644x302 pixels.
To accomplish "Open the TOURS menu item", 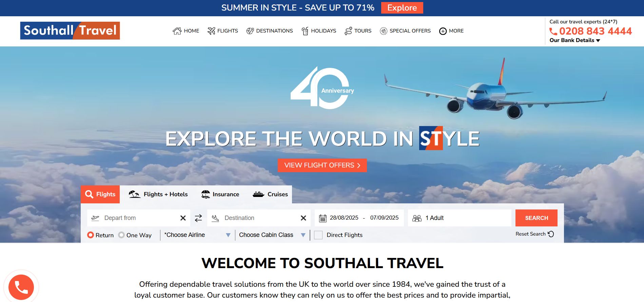I will coord(358,31).
